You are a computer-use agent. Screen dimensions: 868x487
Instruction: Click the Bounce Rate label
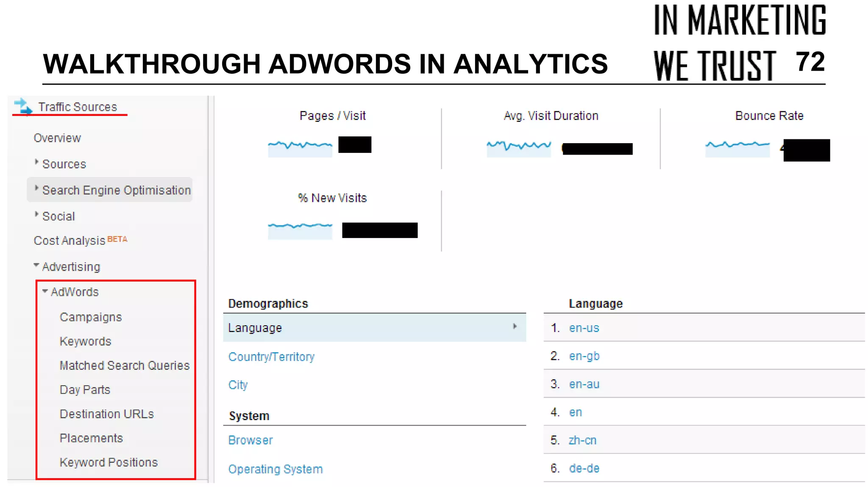coord(769,116)
